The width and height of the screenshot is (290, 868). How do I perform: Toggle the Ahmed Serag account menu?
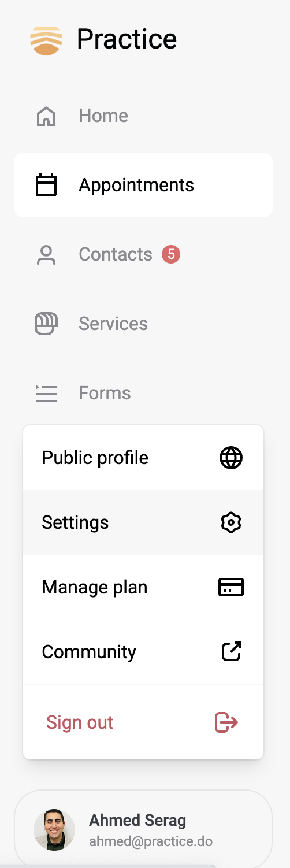(143, 829)
